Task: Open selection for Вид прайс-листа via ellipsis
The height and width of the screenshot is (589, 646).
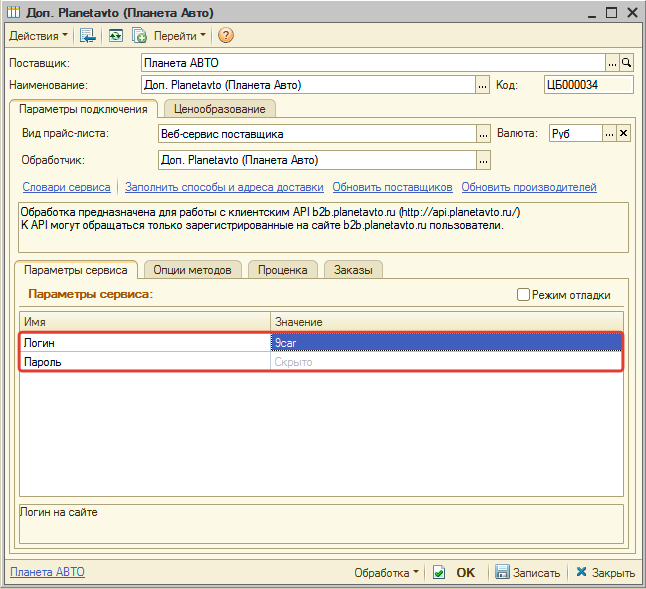Action: click(x=483, y=134)
